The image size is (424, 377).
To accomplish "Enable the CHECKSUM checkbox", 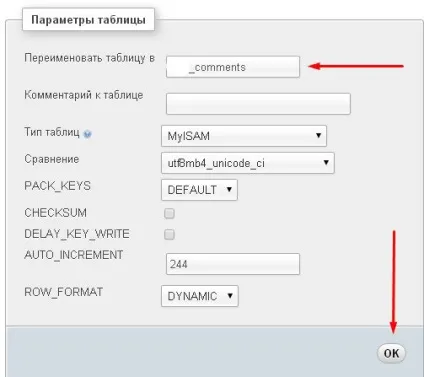I will point(169,213).
